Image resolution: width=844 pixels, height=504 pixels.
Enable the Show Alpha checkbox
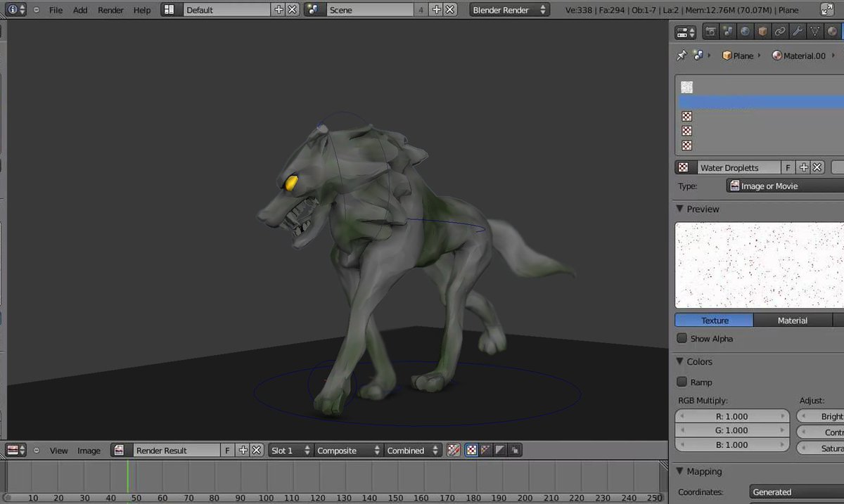[x=682, y=338]
